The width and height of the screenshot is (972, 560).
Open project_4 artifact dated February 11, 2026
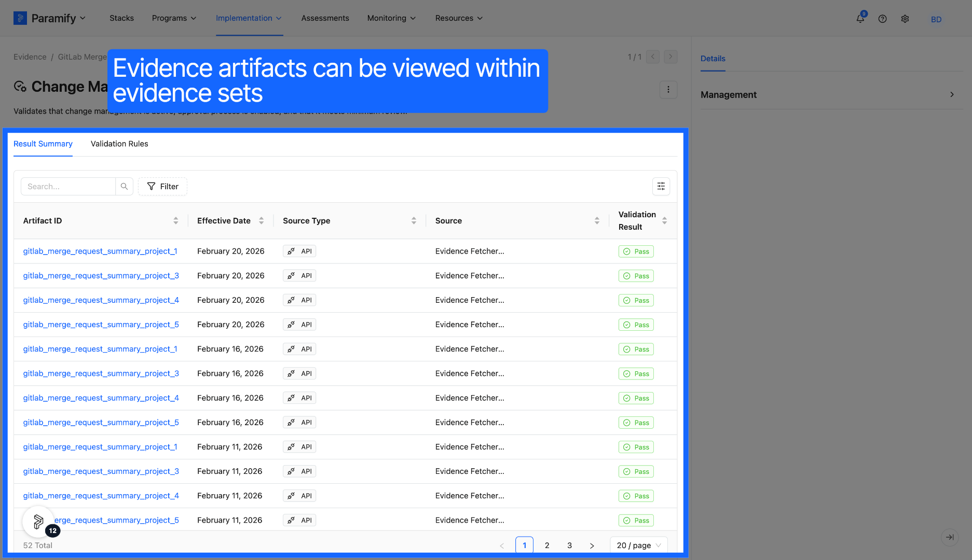pyautogui.click(x=101, y=496)
